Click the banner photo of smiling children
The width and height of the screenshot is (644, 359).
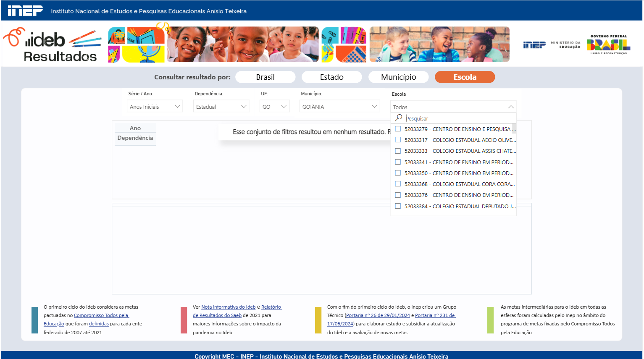(x=242, y=45)
